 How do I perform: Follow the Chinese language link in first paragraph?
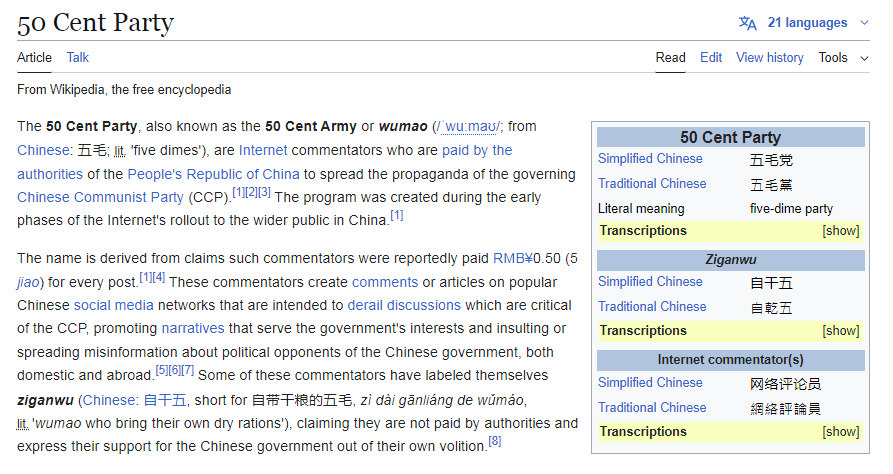pos(43,150)
